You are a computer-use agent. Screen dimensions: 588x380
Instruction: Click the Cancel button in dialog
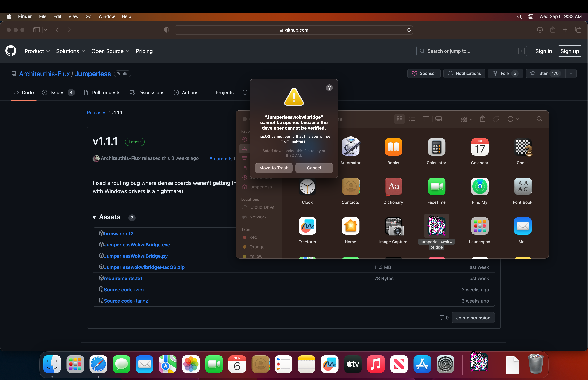[314, 168]
